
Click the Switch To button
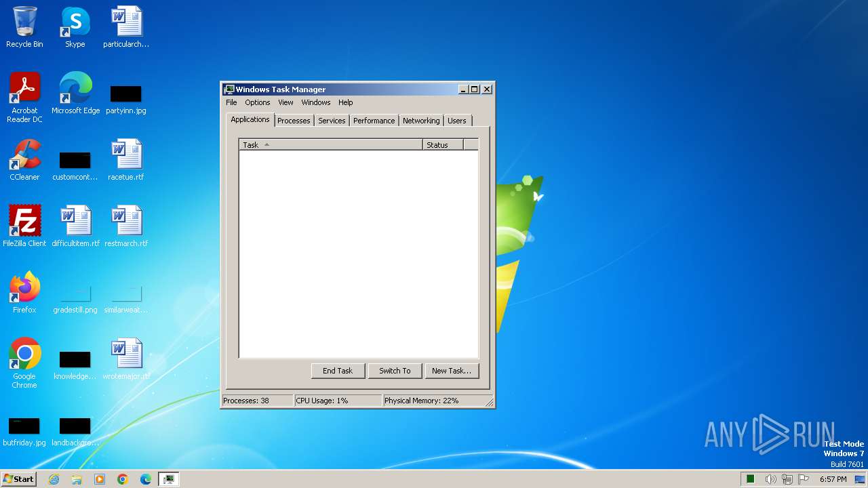coord(395,371)
